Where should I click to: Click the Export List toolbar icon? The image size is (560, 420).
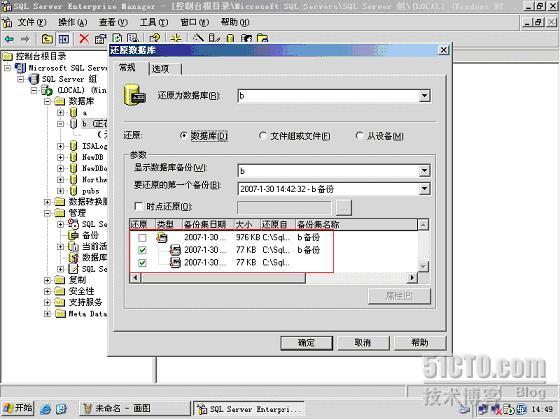[x=133, y=38]
